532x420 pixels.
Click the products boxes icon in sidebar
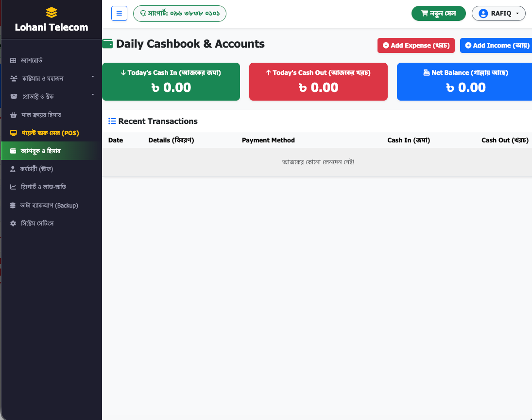(x=14, y=96)
